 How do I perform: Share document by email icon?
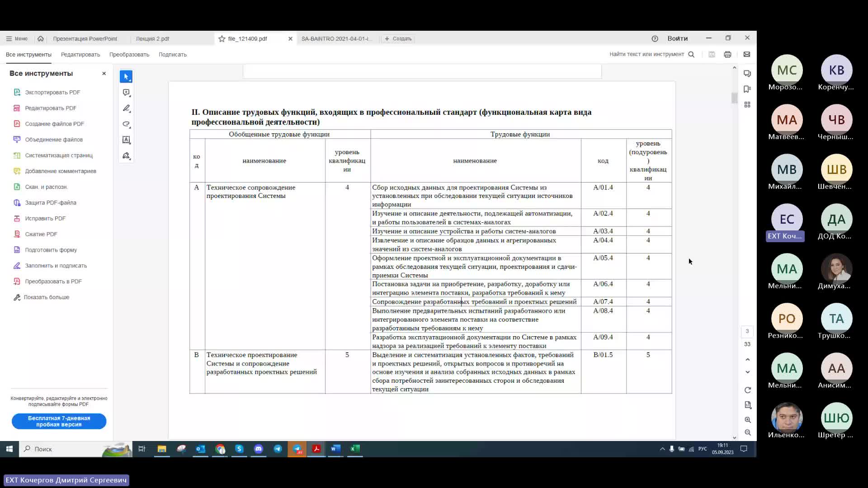point(747,54)
